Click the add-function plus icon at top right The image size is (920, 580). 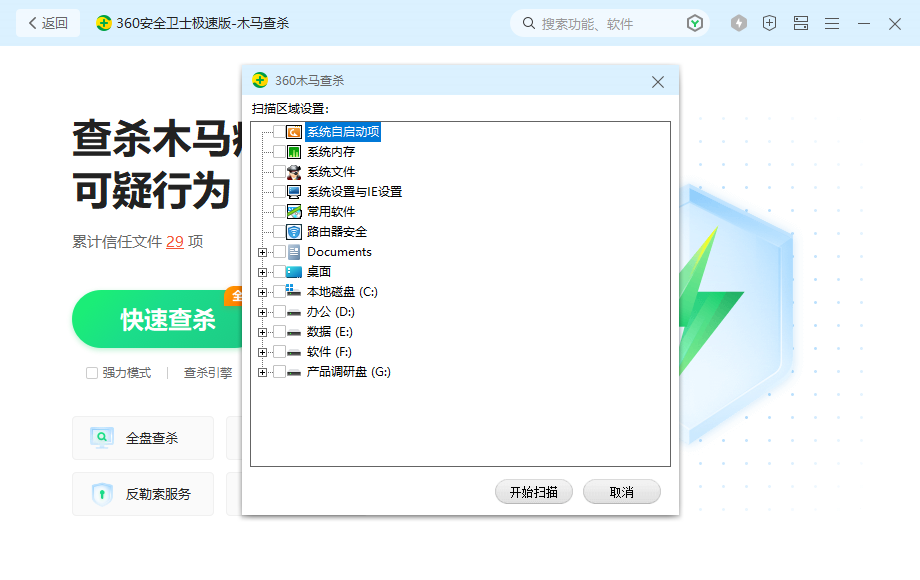(769, 22)
